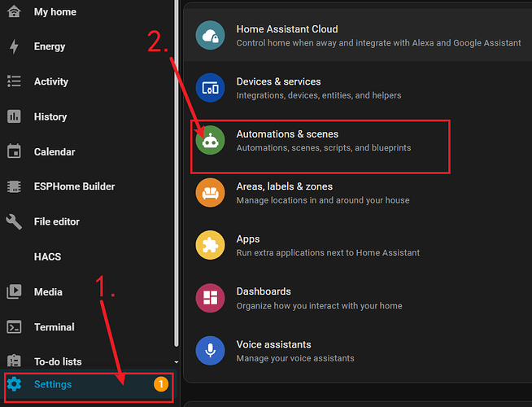Click the My home house icon
The image size is (532, 407).
(x=14, y=11)
